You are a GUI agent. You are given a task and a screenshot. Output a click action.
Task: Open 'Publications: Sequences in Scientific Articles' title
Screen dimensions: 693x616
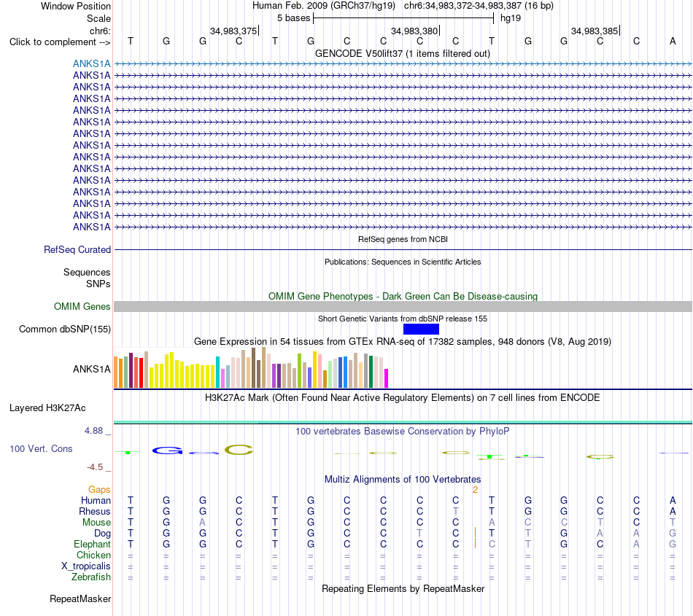[x=403, y=262]
